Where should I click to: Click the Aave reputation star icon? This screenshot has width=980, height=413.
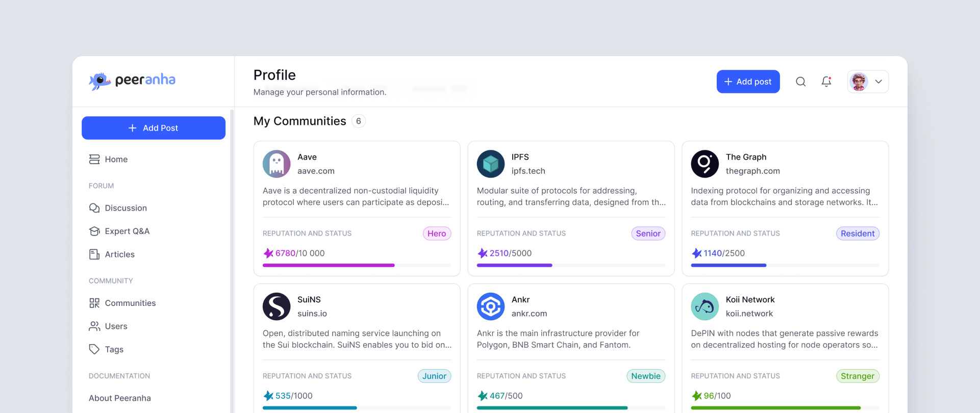(x=268, y=253)
